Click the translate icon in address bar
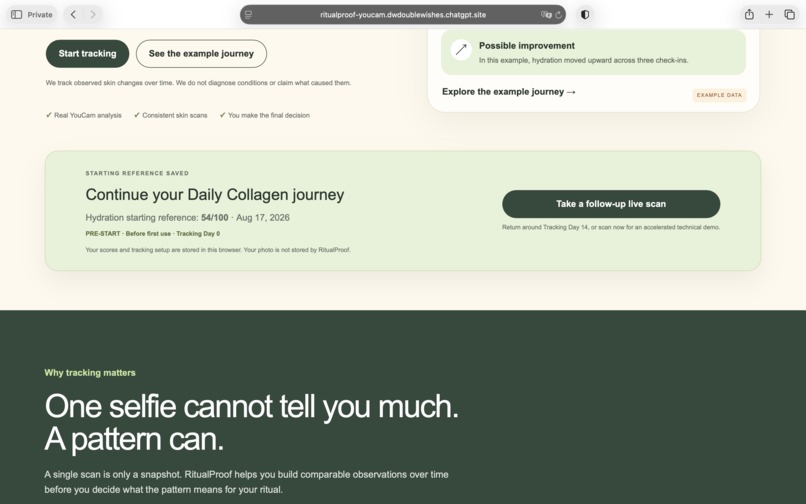 tap(546, 14)
